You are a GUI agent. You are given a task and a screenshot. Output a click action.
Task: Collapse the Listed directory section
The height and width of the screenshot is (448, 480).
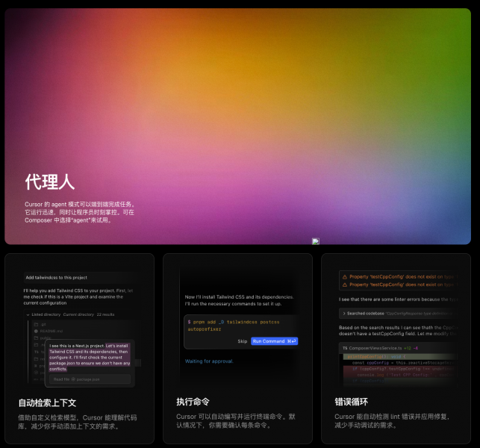pyautogui.click(x=28, y=314)
